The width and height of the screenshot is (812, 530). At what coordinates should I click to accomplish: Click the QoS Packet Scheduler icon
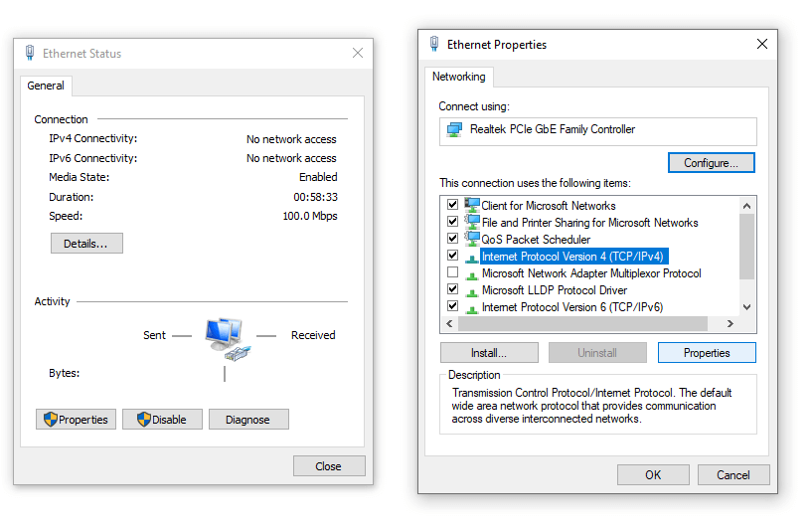(x=472, y=239)
